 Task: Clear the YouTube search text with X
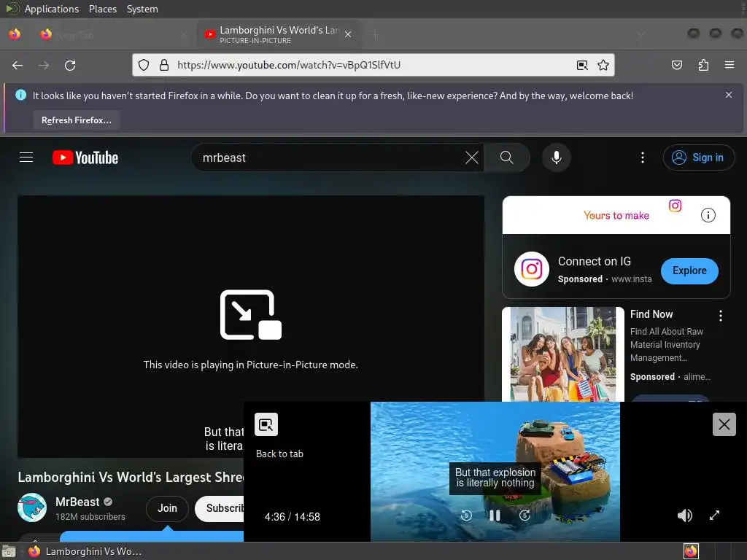coord(472,157)
